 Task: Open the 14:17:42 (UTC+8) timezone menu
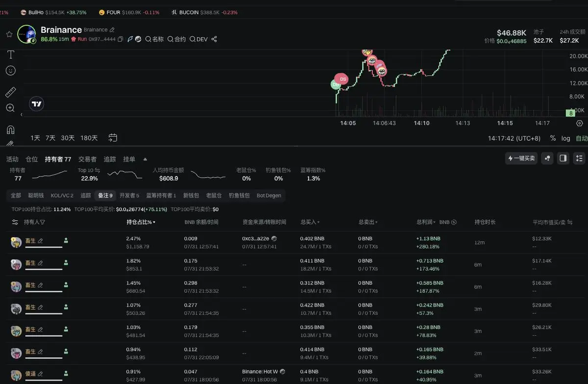click(x=514, y=138)
